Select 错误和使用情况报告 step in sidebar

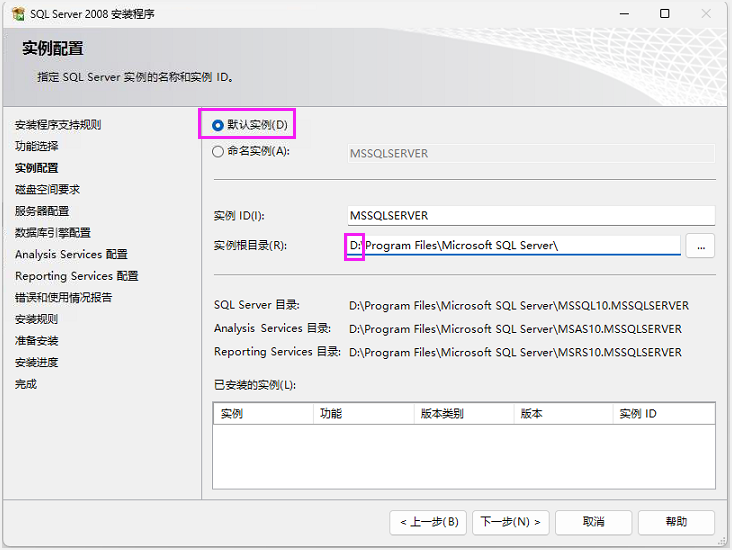[63, 297]
